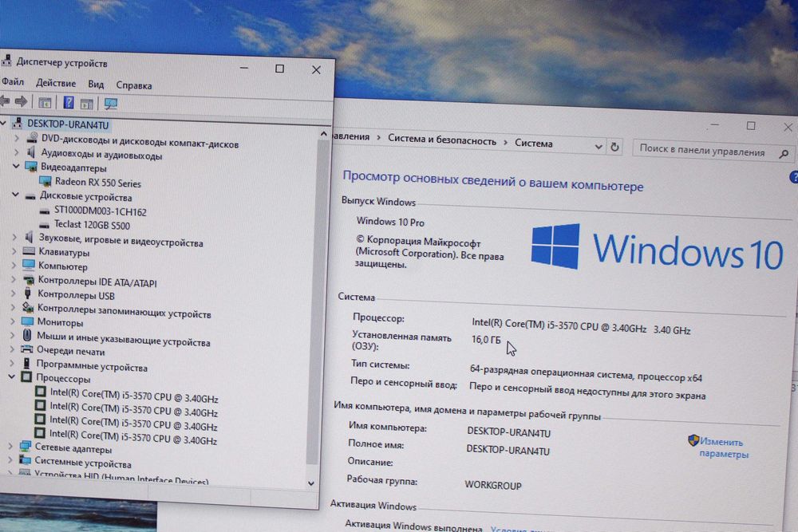Open the Файл menu in Device Manager
798x532 pixels.
(x=13, y=81)
